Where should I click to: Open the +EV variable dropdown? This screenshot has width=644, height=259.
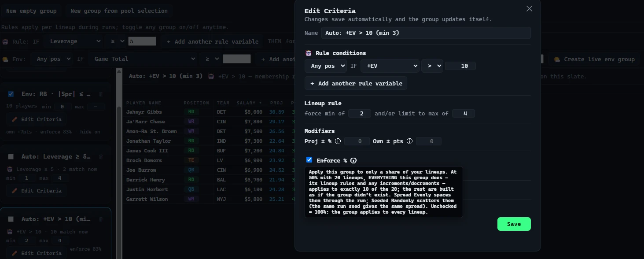point(390,66)
